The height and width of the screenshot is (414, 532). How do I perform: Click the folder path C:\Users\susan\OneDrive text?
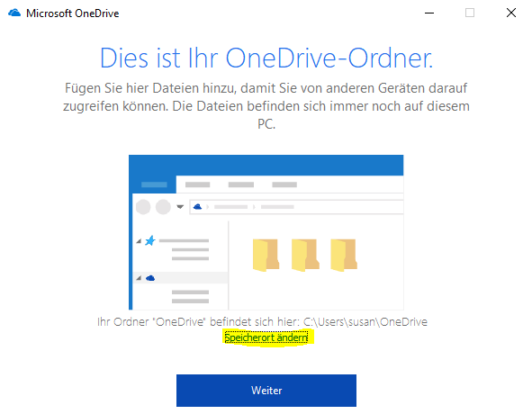(365, 321)
